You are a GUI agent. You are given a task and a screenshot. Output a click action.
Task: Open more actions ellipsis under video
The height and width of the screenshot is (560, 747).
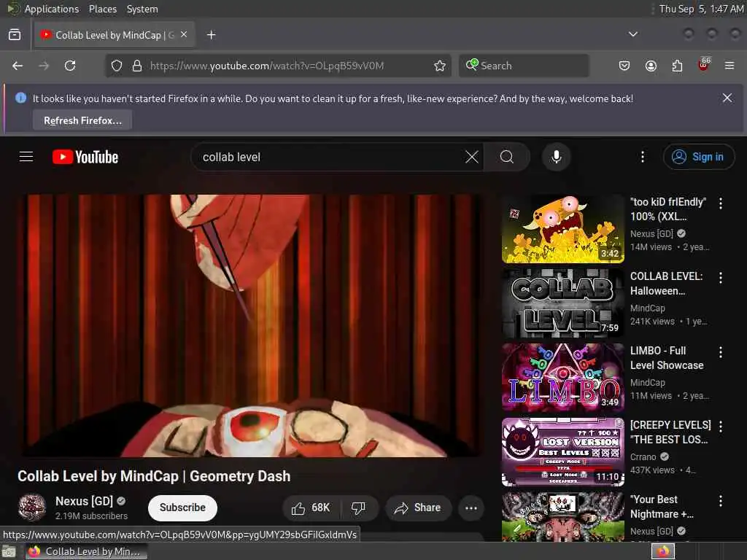(x=471, y=508)
